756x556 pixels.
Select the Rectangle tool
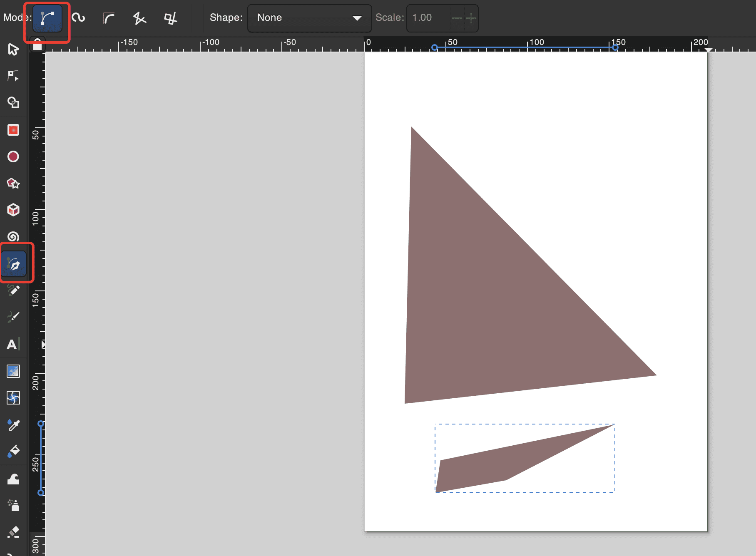tap(13, 130)
